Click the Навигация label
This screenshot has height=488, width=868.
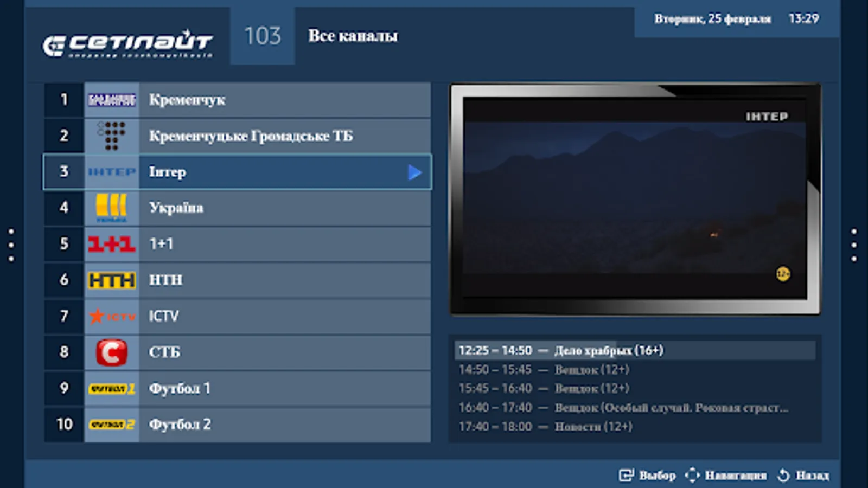click(x=736, y=476)
